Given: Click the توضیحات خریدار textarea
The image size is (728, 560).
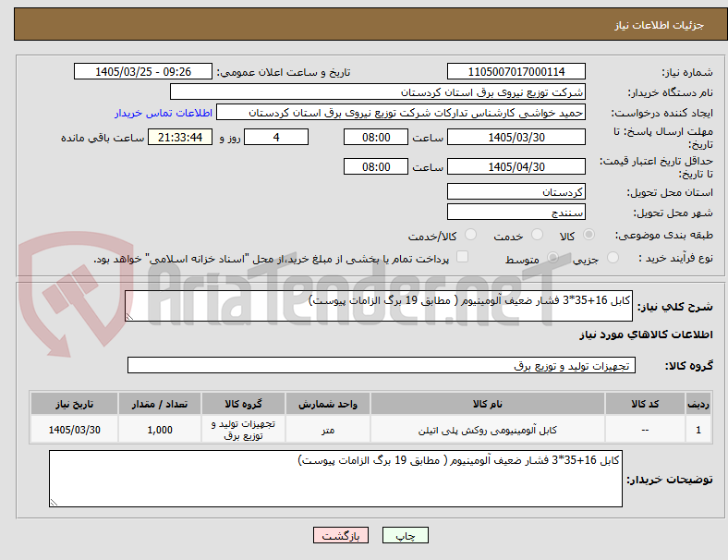Looking at the screenshot, I should point(335,479).
